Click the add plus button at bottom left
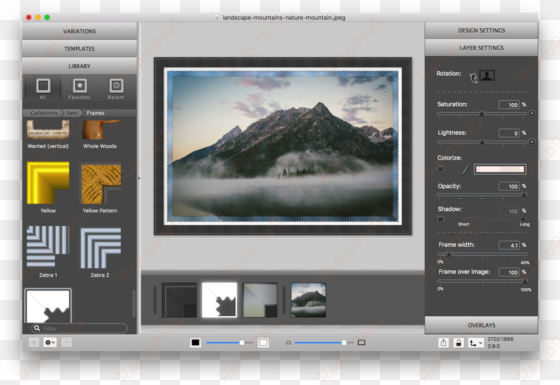The width and height of the screenshot is (560, 385). [x=34, y=342]
